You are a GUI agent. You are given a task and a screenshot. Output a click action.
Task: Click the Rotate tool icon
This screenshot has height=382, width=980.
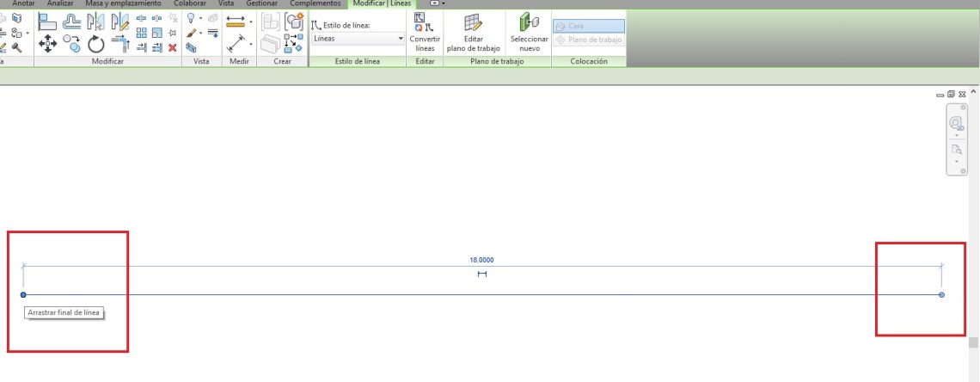tap(95, 45)
